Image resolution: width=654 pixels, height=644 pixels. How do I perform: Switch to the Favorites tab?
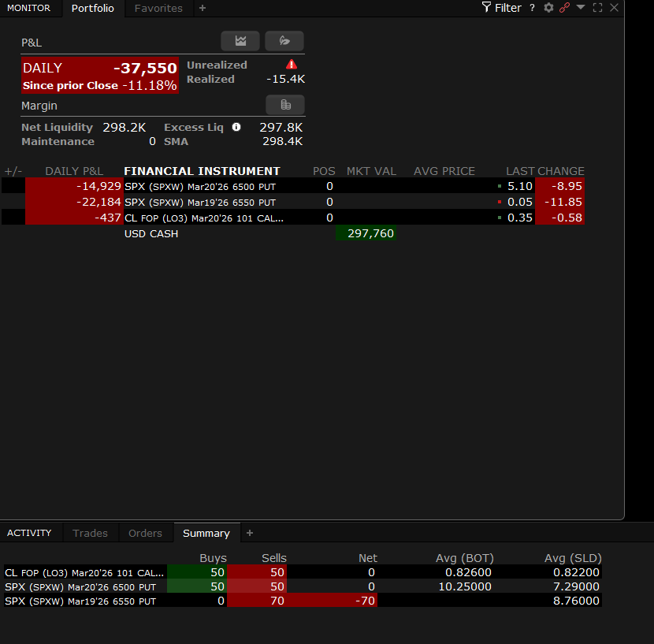point(158,9)
